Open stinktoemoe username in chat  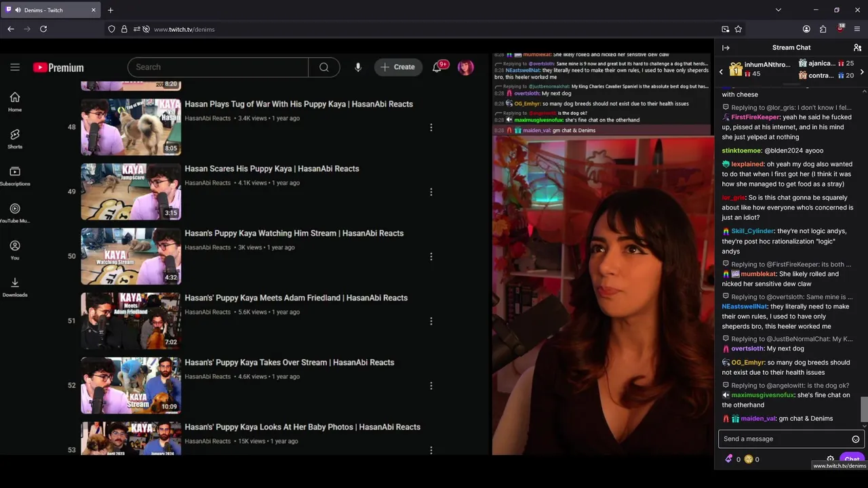tap(741, 150)
